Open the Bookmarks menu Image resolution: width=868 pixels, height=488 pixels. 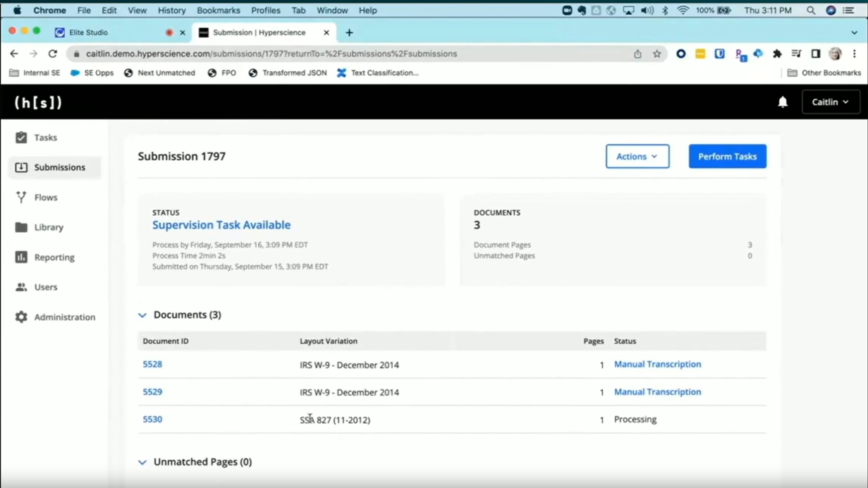coord(218,11)
